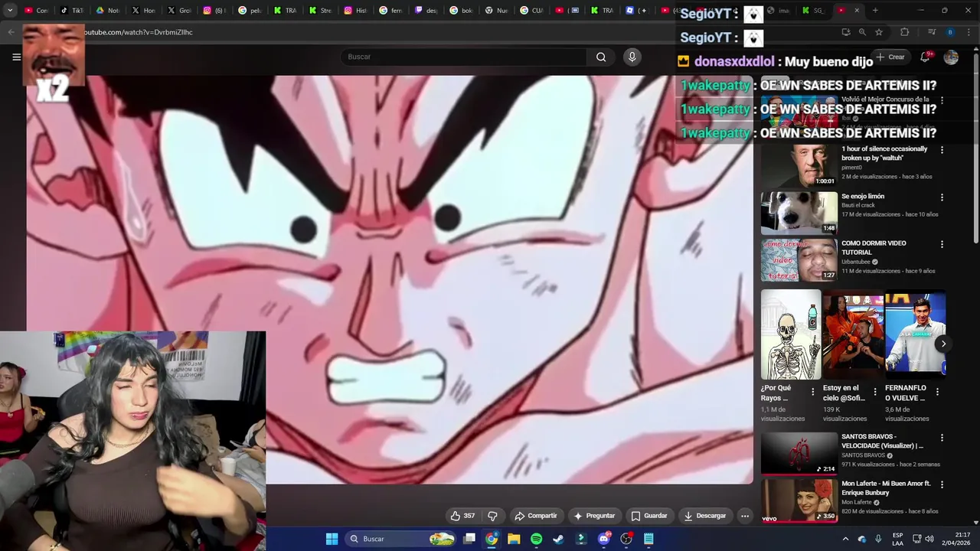Open Chrome from the taskbar
Viewport: 980px width, 551px height.
coord(492,539)
